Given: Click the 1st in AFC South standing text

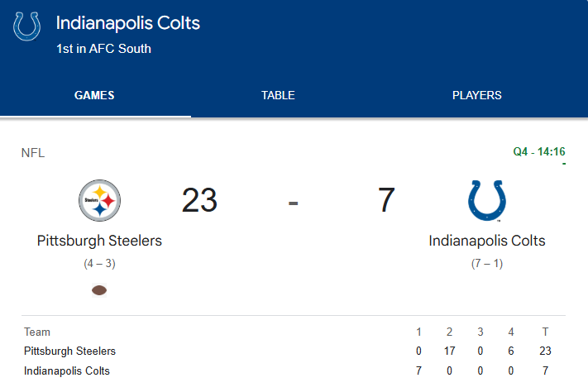Looking at the screenshot, I should point(103,49).
